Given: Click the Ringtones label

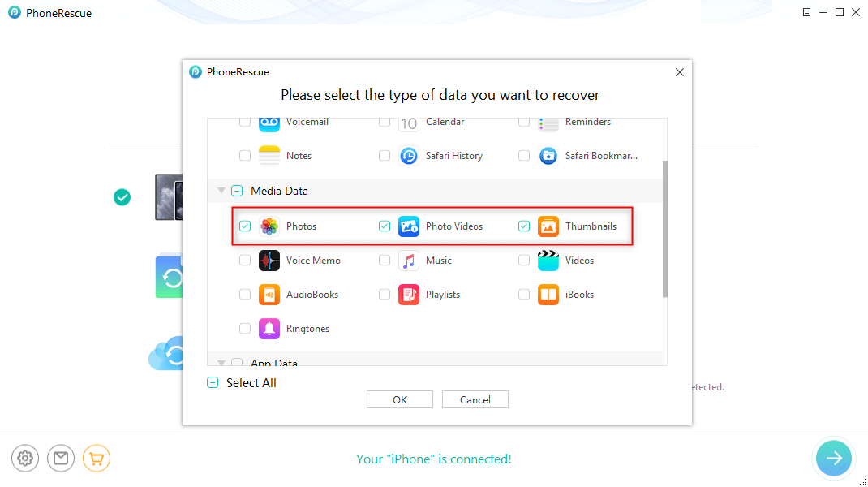Looking at the screenshot, I should [x=307, y=329].
